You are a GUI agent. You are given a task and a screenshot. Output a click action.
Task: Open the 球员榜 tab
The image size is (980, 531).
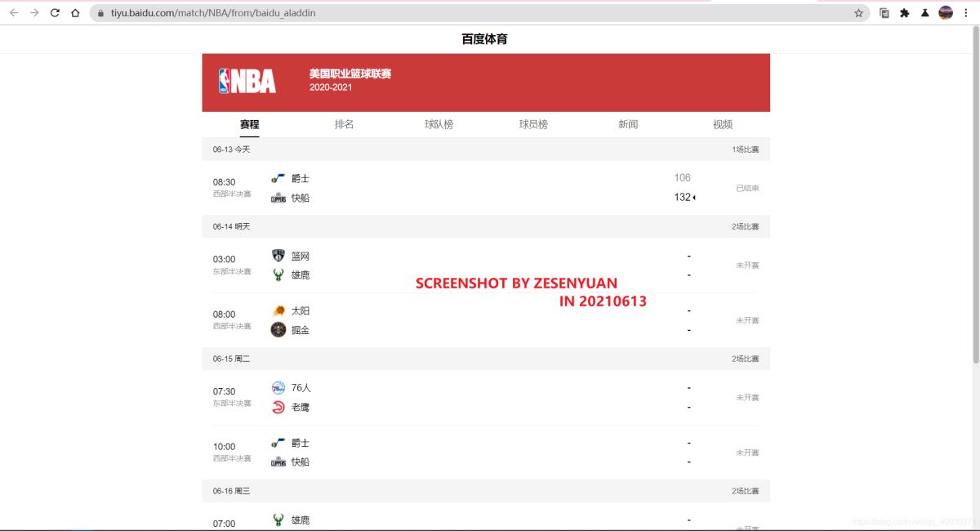[533, 124]
